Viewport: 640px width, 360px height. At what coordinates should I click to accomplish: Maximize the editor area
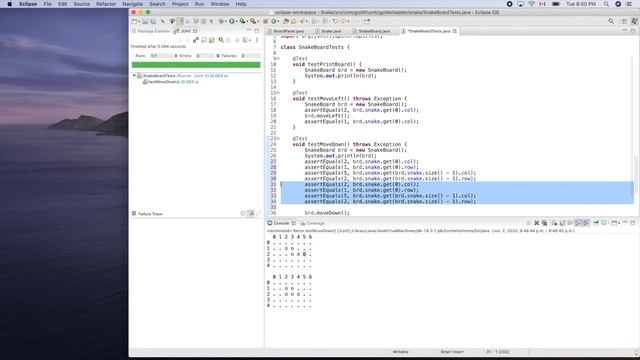click(x=633, y=31)
